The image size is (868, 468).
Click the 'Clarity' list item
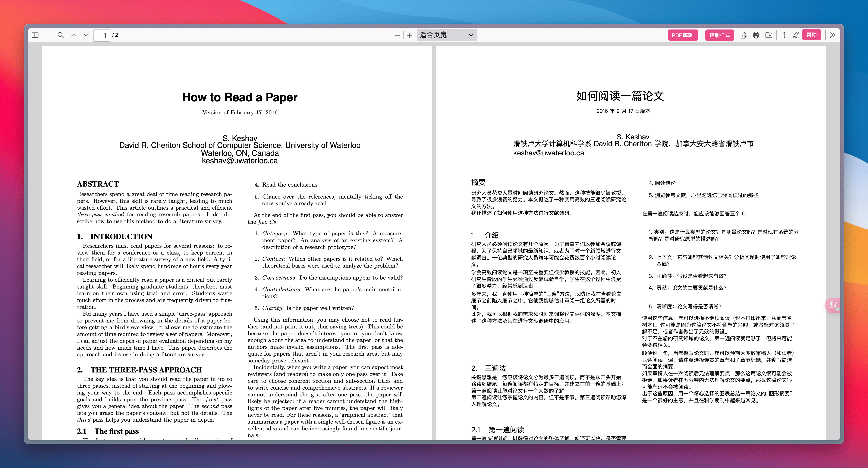[x=304, y=308]
